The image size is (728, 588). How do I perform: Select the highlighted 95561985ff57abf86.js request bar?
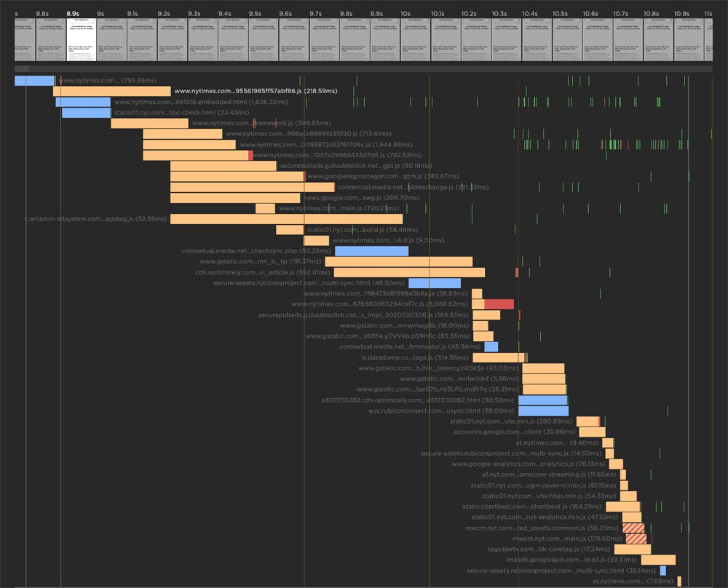coord(111,91)
